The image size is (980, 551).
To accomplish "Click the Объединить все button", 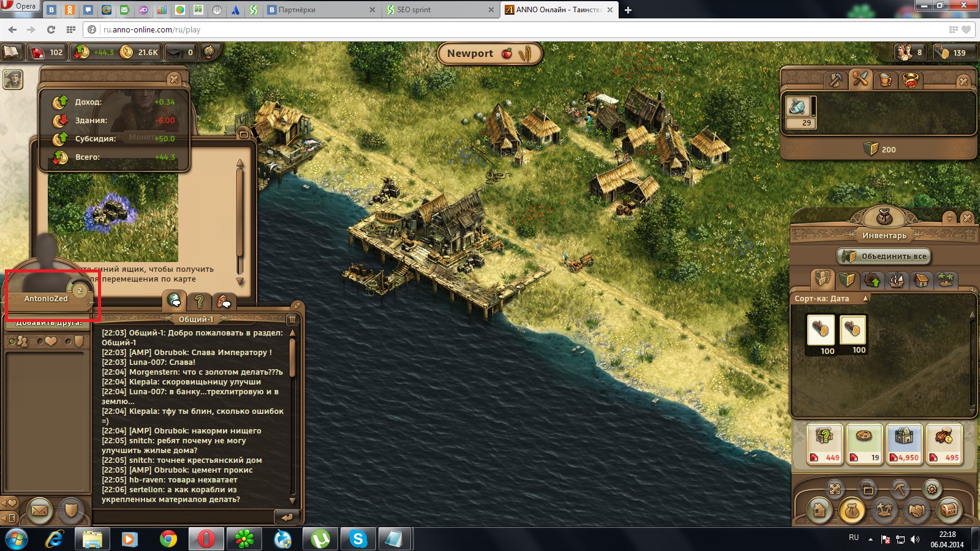I will click(x=884, y=256).
